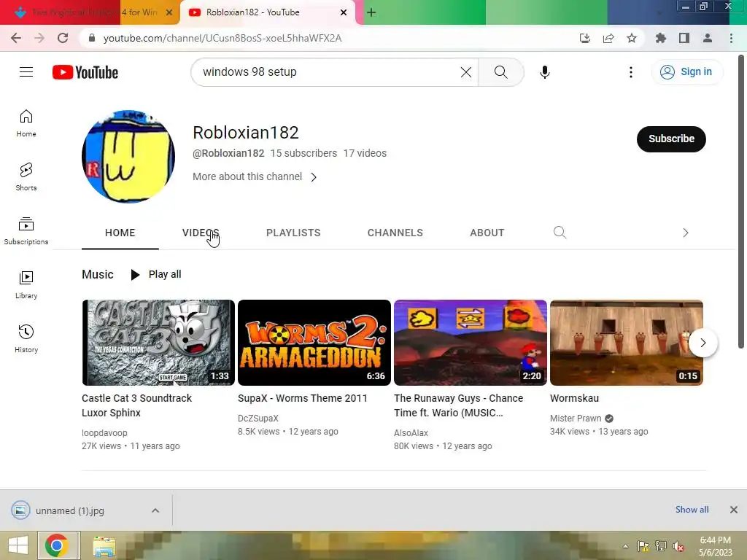The height and width of the screenshot is (560, 747).
Task: Run search with magnifier button
Action: (500, 72)
